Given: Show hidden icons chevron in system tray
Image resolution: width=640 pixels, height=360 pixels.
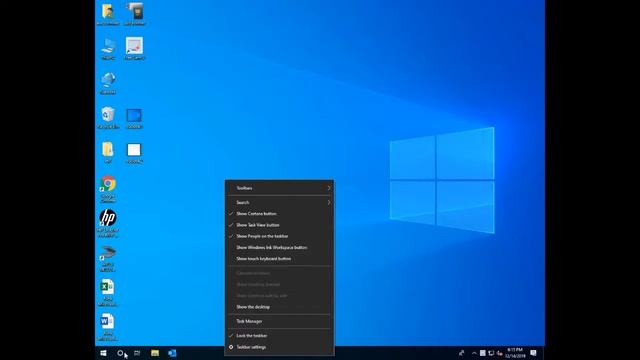Looking at the screenshot, I should point(474,353).
